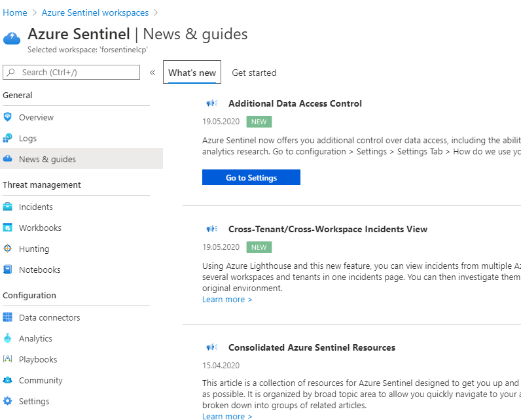This screenshot has height=420, width=521.
Task: Click the Community people icon
Action: 7,380
